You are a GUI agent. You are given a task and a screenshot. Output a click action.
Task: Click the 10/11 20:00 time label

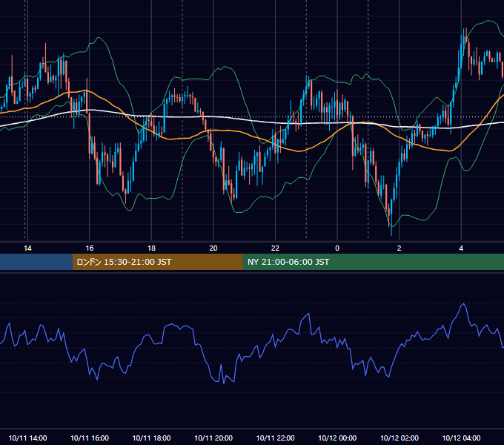pyautogui.click(x=213, y=438)
